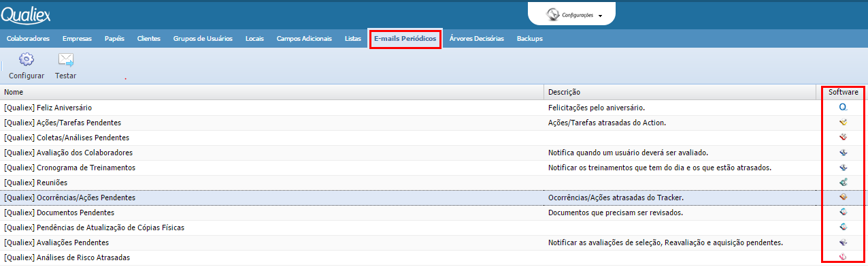Click software icon in Ocorrências/Ações Pendentes row
The width and height of the screenshot is (868, 267).
coord(844,198)
